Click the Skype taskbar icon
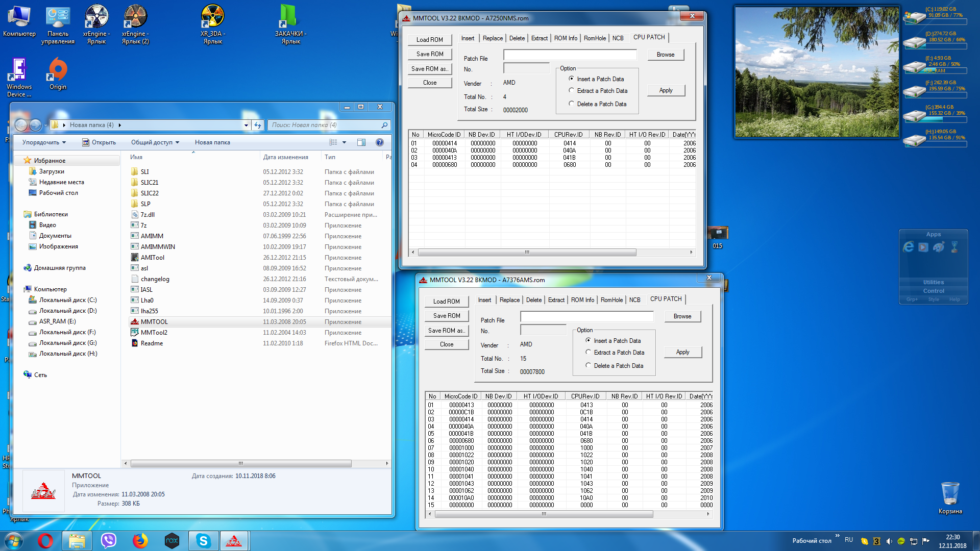The height and width of the screenshot is (551, 980). 203,541
